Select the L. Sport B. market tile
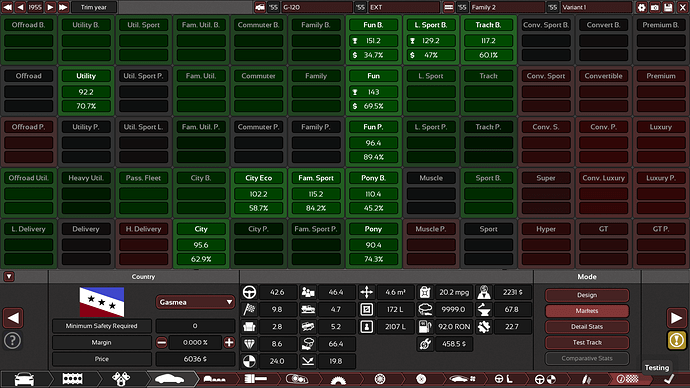This screenshot has height=388, width=690. pos(431,40)
